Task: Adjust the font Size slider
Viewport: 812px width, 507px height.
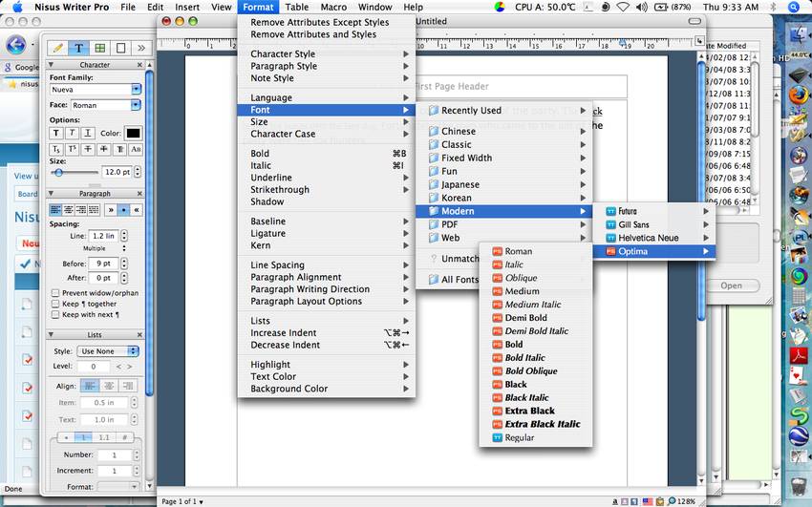Action: click(x=58, y=173)
